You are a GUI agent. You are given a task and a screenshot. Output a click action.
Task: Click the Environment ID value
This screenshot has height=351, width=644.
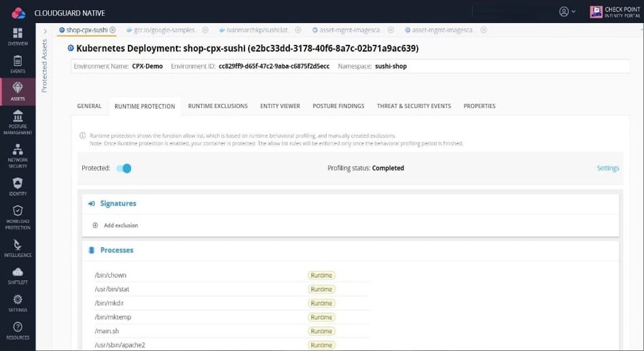tap(274, 66)
